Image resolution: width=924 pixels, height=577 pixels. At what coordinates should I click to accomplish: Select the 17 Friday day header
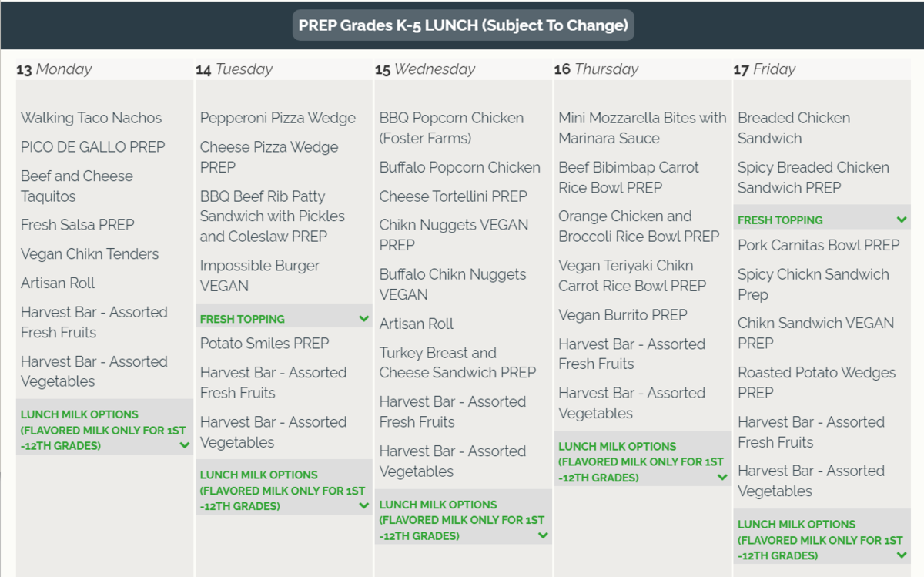[x=765, y=69]
